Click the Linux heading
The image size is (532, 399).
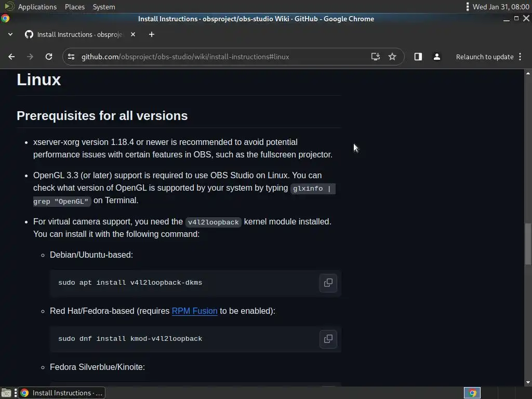tap(38, 79)
